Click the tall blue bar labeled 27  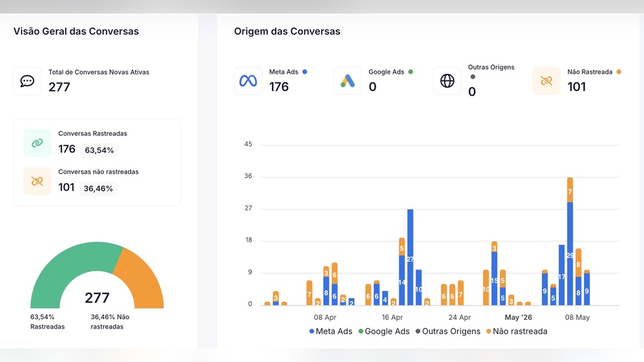click(410, 258)
